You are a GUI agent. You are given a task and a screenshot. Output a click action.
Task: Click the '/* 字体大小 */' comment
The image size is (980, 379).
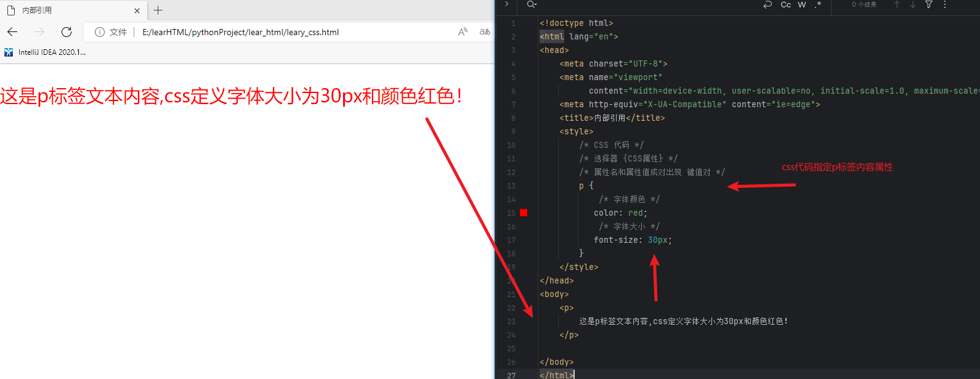[630, 226]
